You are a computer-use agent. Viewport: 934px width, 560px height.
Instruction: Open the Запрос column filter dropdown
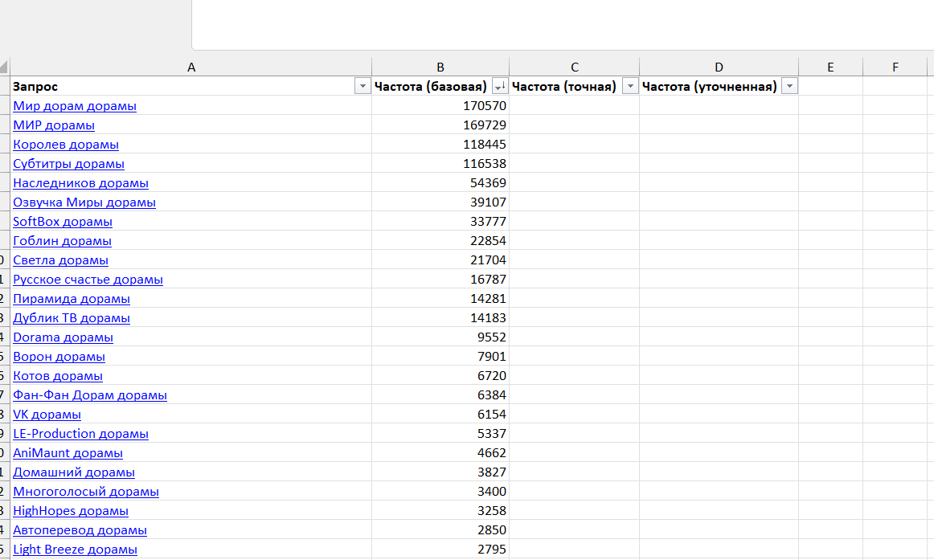(363, 86)
